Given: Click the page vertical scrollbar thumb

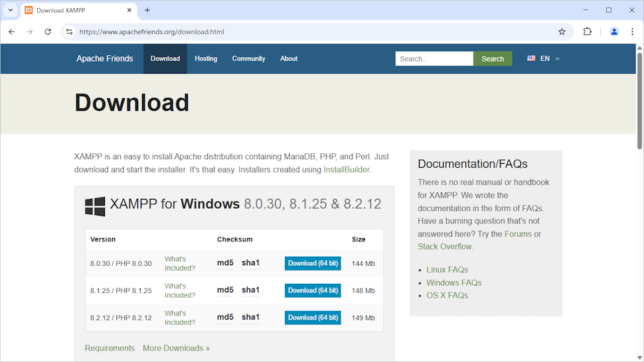Looking at the screenshot, I should (x=639, y=100).
